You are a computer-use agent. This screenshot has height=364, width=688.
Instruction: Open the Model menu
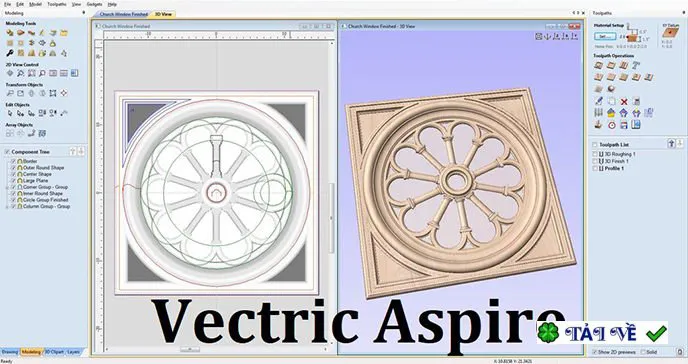[36, 4]
